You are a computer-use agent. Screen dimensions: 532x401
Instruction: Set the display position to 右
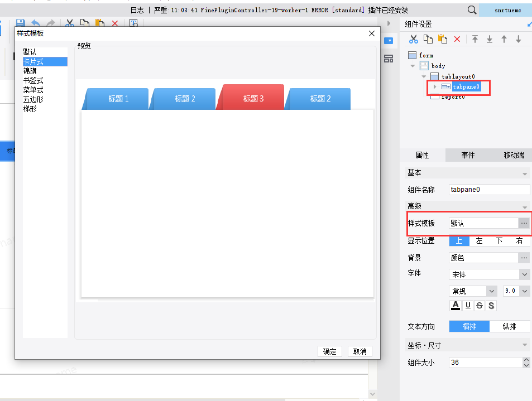coord(519,241)
